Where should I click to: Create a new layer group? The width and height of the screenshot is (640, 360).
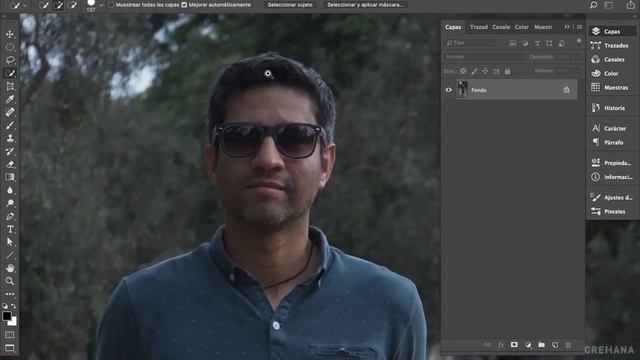click(x=542, y=345)
